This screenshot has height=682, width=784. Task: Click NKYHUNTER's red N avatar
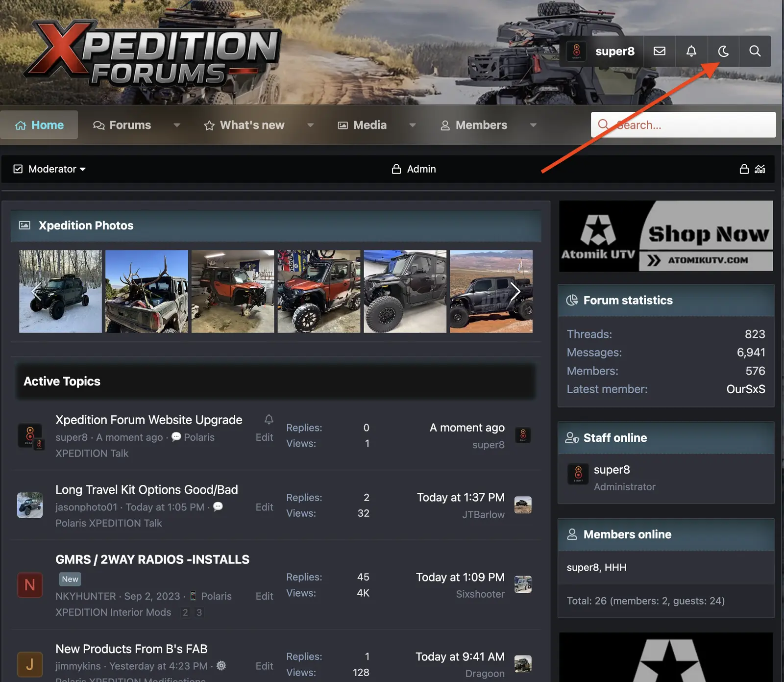tap(30, 585)
